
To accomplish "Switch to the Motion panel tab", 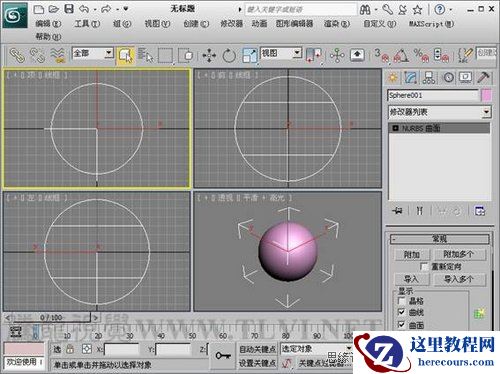I will [x=448, y=78].
